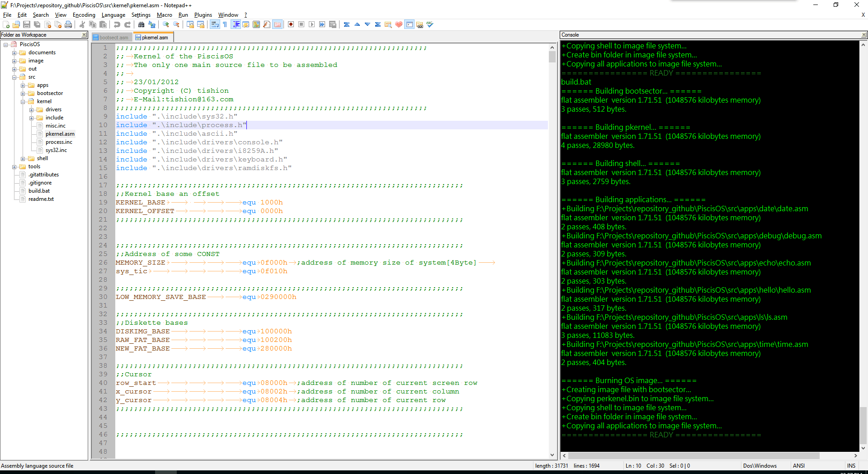
Task: Expand the out folder
Action: tap(14, 69)
